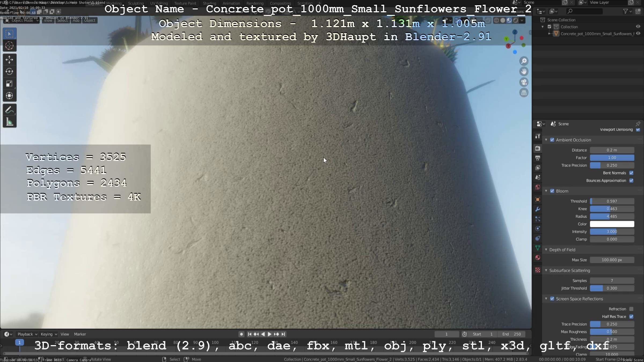Click the viewport zoom magnifier icon

[x=524, y=61]
